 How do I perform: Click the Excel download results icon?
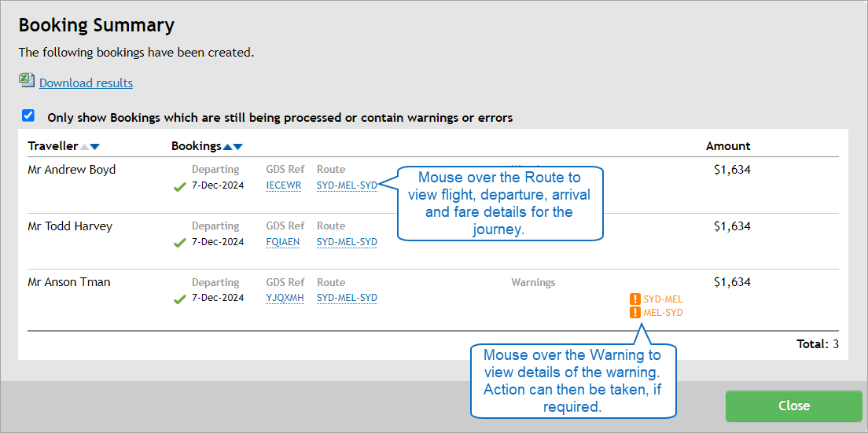[x=27, y=81]
